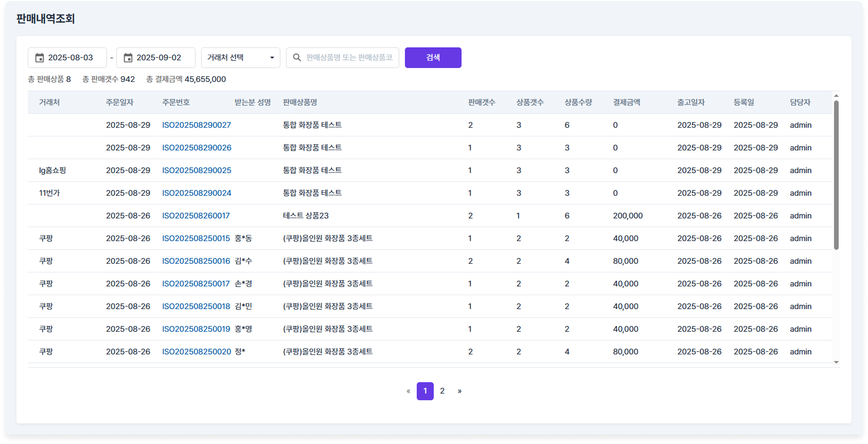This screenshot has height=444, width=868.
Task: Open order link ISO202508290027
Action: pos(197,125)
